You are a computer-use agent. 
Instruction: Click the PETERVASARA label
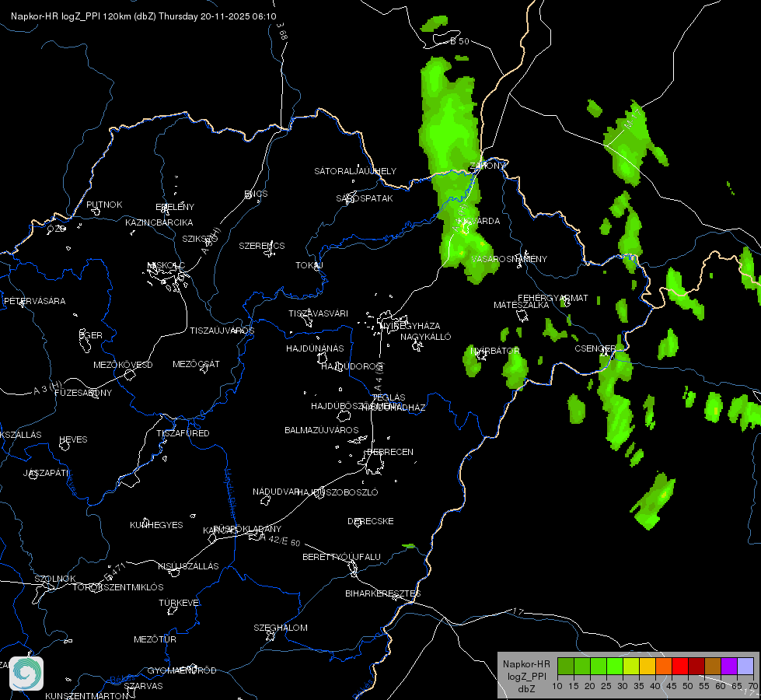(34, 301)
